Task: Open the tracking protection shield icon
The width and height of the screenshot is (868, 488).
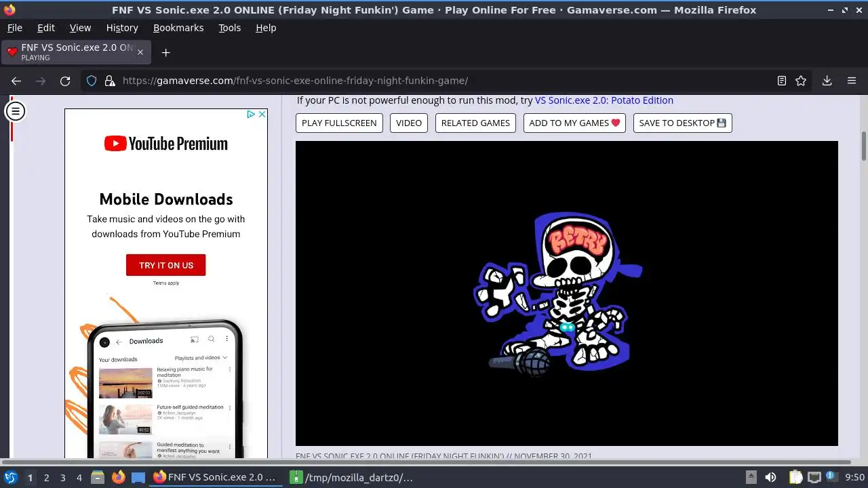Action: 92,81
